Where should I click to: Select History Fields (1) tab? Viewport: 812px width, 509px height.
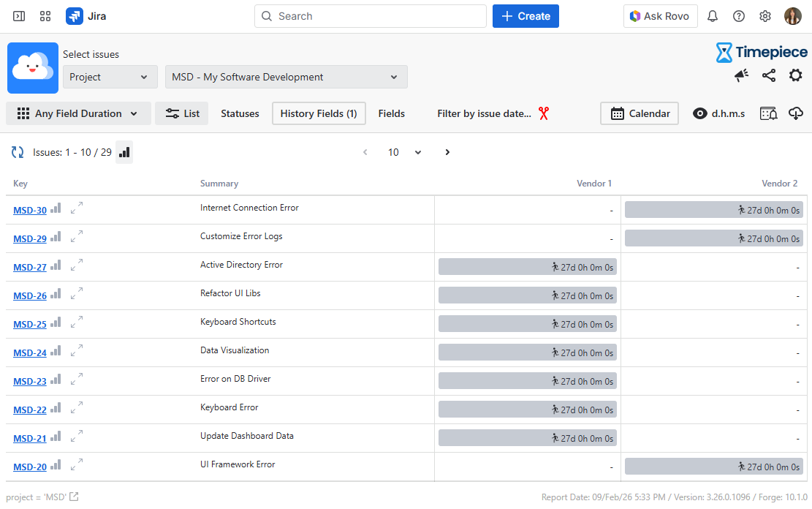pyautogui.click(x=319, y=113)
